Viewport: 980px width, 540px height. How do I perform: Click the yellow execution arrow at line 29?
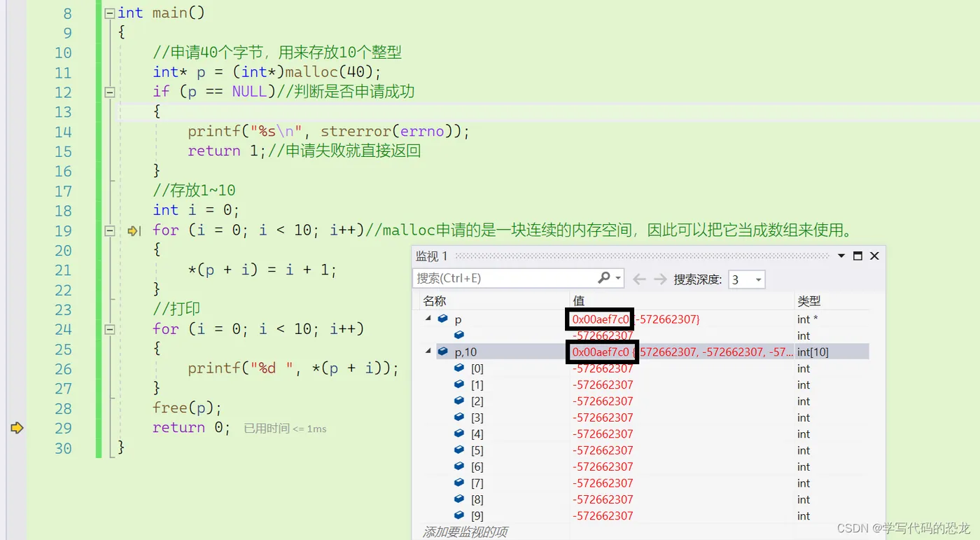point(17,428)
